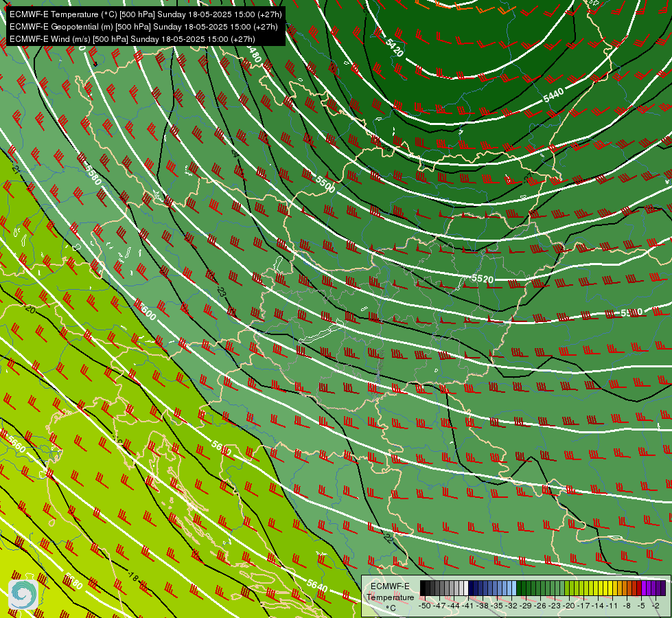
Task: Click the 5500 contour label near the map center
Action: (x=325, y=184)
